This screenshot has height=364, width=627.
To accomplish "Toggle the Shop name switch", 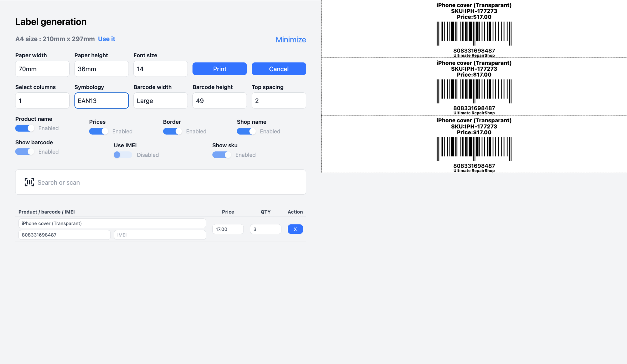I will (x=246, y=131).
